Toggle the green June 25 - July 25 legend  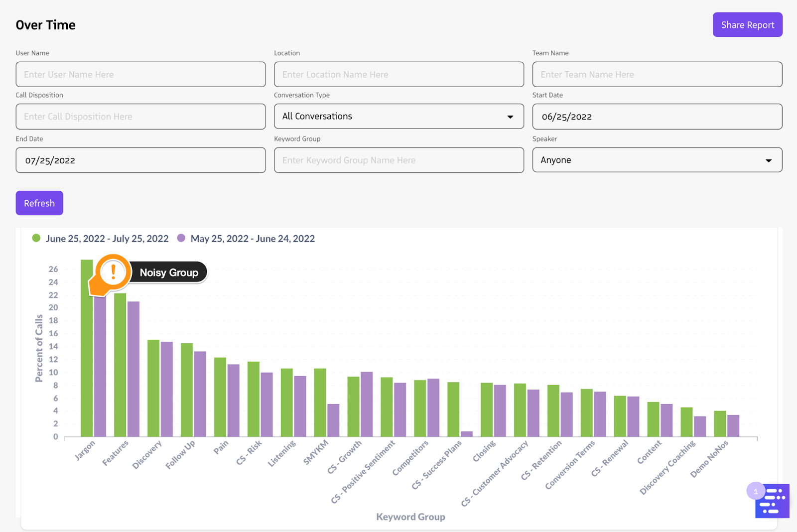(x=100, y=239)
